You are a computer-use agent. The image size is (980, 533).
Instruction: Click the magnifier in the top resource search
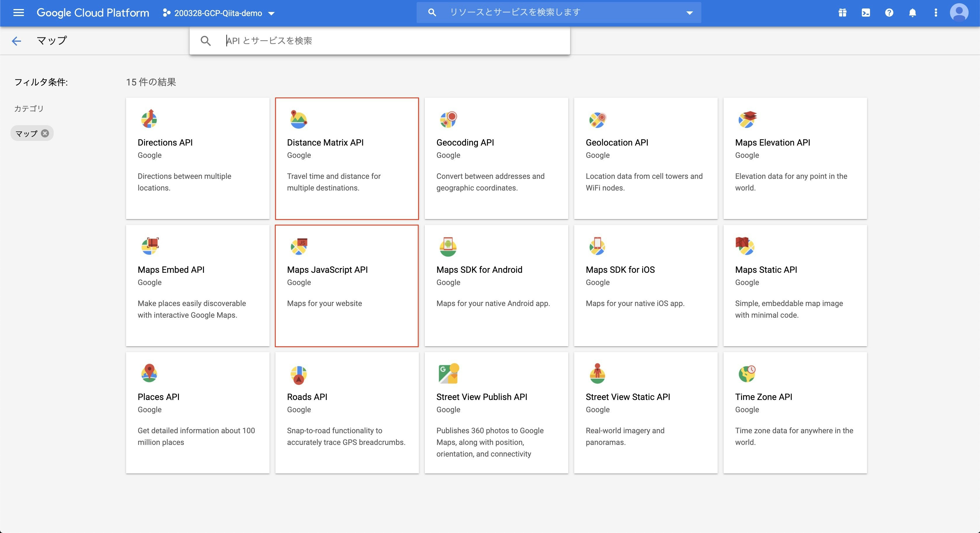(432, 12)
